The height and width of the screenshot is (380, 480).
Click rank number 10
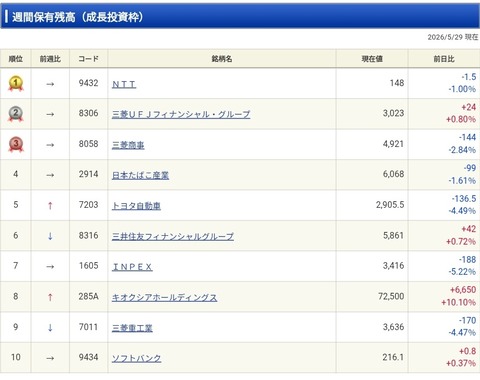pyautogui.click(x=16, y=357)
